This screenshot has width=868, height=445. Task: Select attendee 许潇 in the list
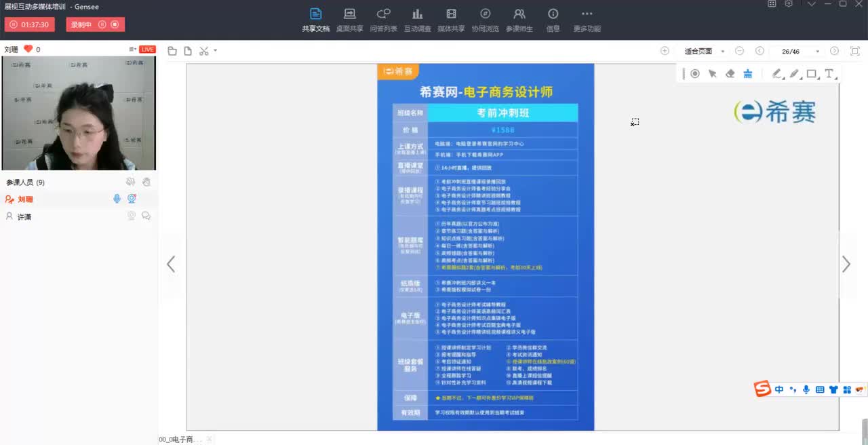79,216
